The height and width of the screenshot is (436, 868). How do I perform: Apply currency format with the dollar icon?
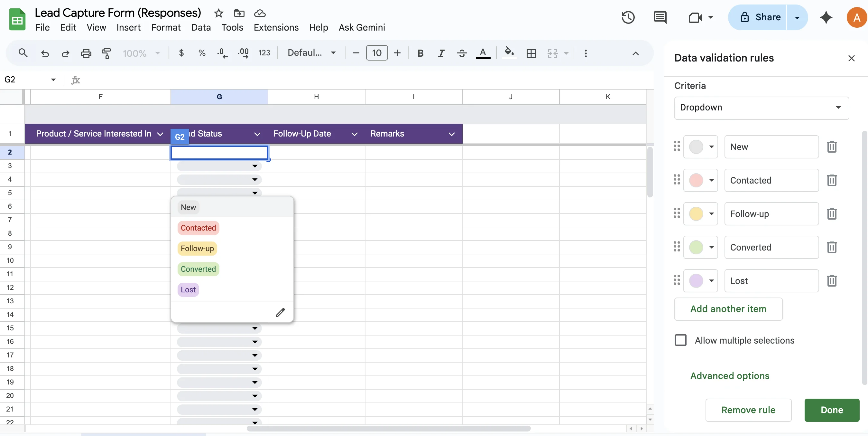(181, 53)
